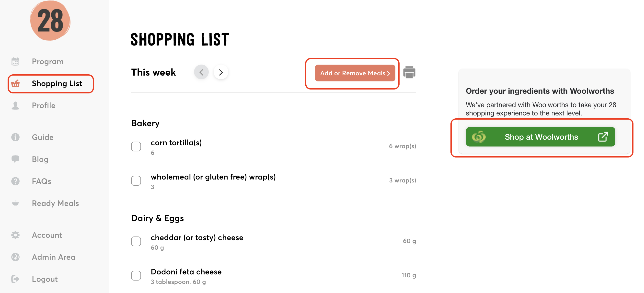Open the Admin Area section
The width and height of the screenshot is (644, 293).
coord(54,257)
